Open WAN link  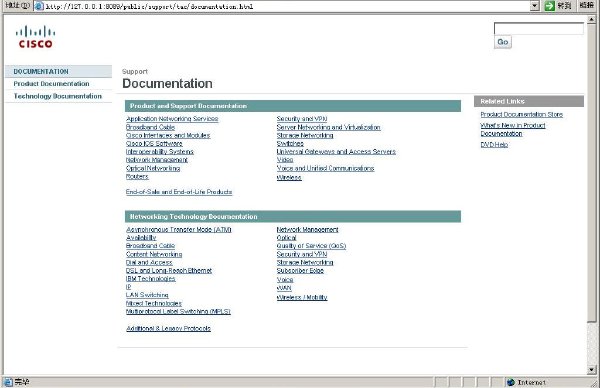[284, 288]
